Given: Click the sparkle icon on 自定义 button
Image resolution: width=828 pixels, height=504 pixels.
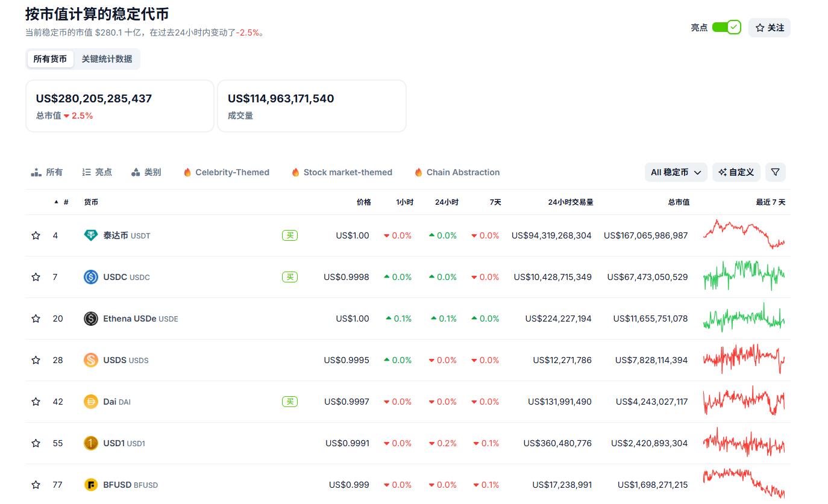Looking at the screenshot, I should point(723,172).
